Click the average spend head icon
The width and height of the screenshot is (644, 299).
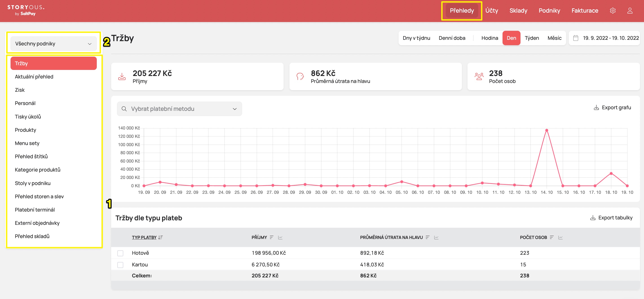tap(300, 76)
